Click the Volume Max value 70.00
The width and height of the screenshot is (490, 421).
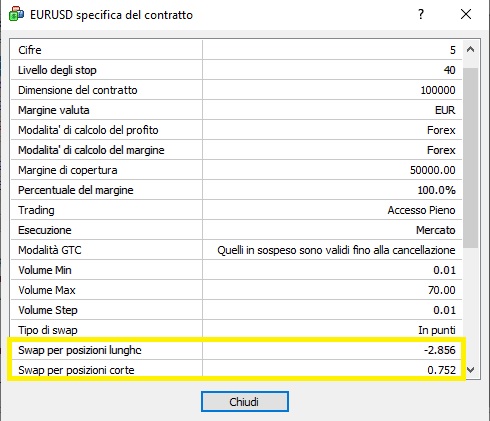pos(442,290)
